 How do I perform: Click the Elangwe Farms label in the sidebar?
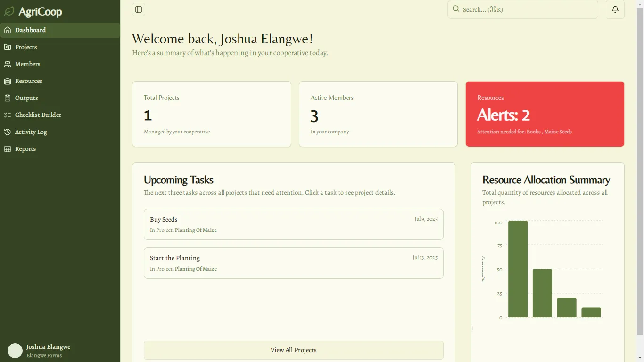point(44,355)
